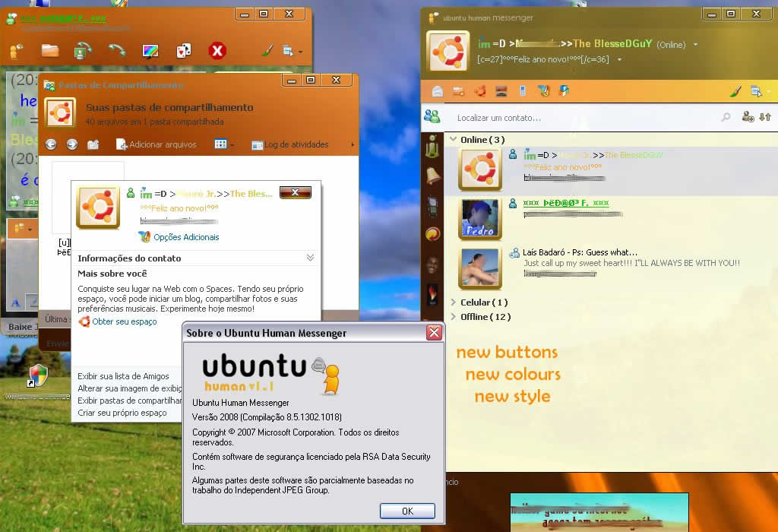Click the red X block contact icon
The width and height of the screenshot is (778, 532).
217,51
